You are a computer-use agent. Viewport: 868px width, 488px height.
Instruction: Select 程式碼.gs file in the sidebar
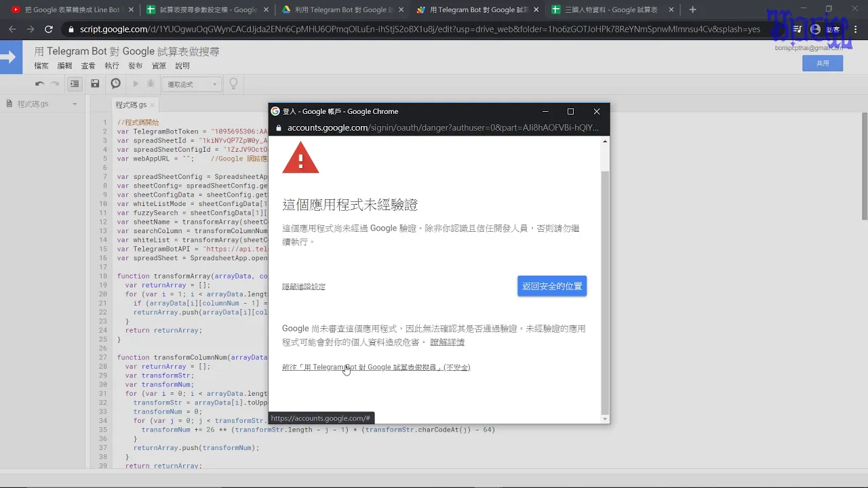(x=33, y=104)
